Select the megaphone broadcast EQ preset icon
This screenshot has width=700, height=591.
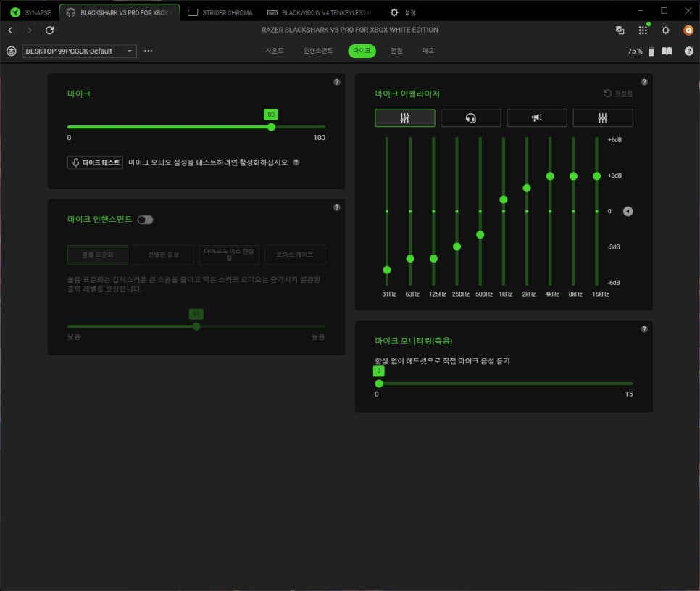click(536, 118)
